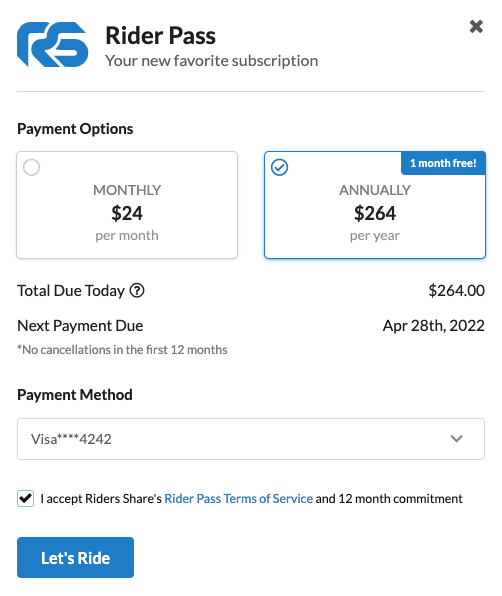Click the 1 month free! badge
Screen dimensions: 502x596
pos(443,163)
